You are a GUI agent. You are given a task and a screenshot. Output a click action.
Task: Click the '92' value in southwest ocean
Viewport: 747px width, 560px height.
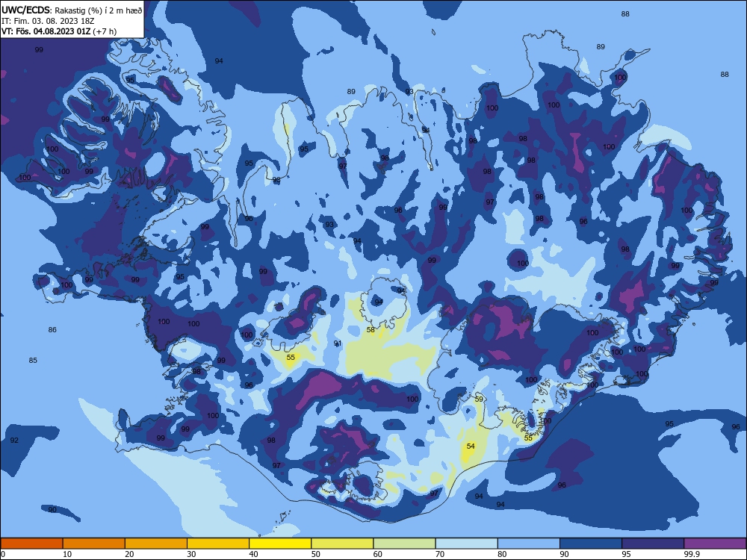click(x=14, y=440)
